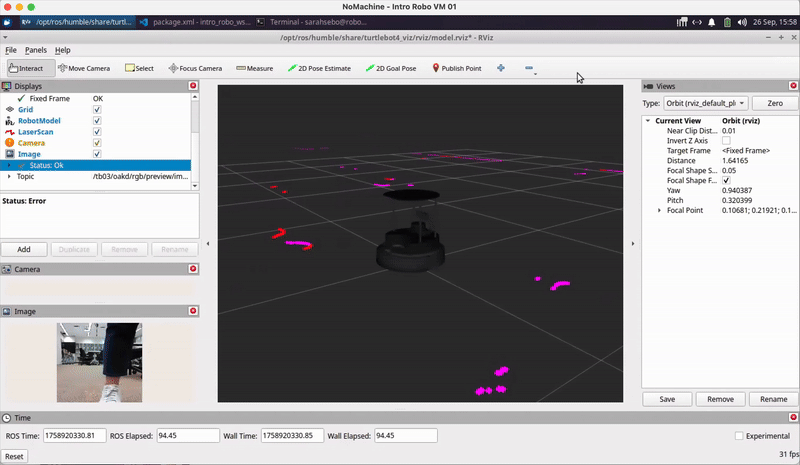The height and width of the screenshot is (465, 800).
Task: Select the Move Camera tool
Action: tap(84, 68)
